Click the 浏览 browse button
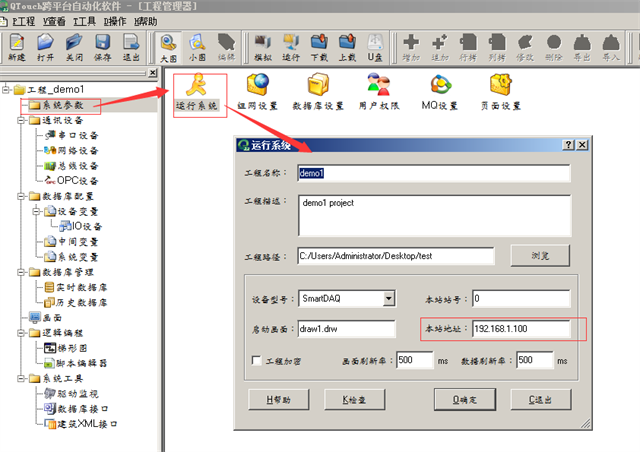 (537, 255)
